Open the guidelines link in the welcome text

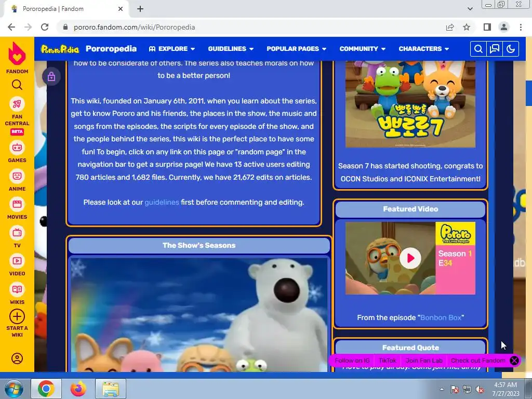(x=162, y=202)
